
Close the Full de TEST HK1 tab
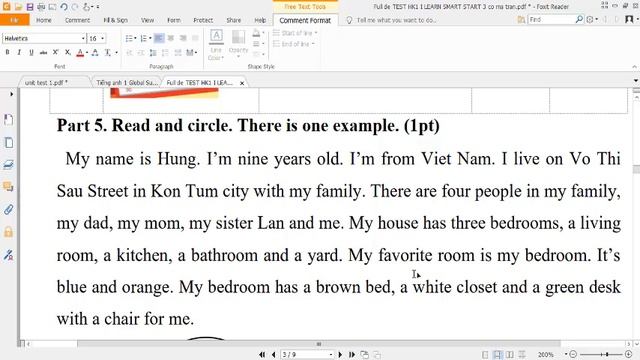tap(242, 83)
